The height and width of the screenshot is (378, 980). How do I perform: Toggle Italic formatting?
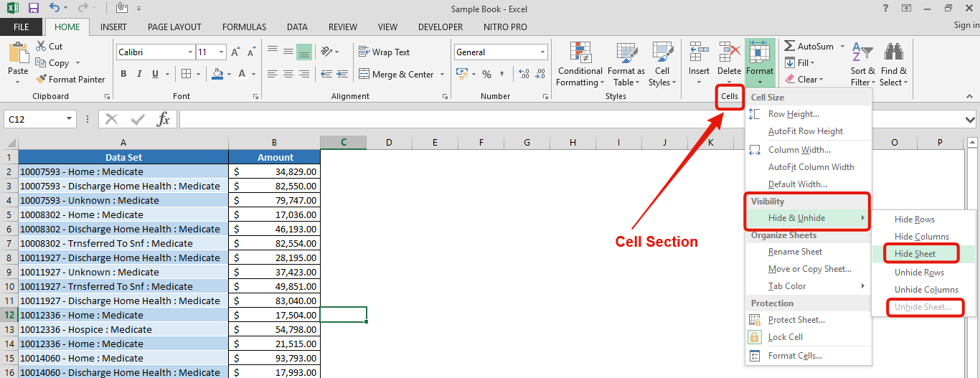click(x=140, y=74)
